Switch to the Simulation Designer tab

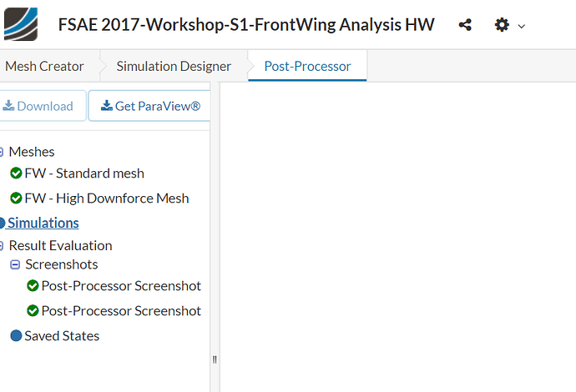(174, 66)
